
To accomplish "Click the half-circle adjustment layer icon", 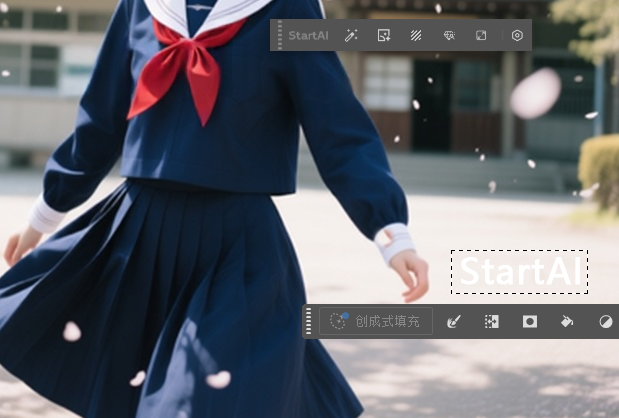I will click(605, 321).
